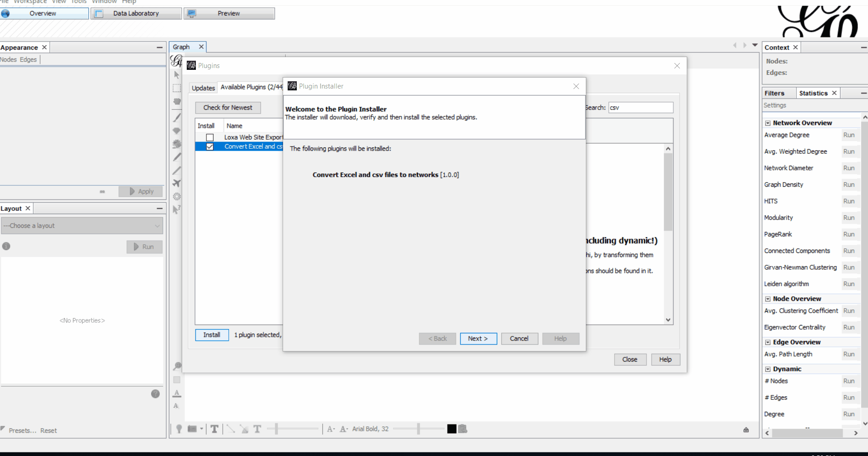Select the Painter brush tool

pos(177,117)
